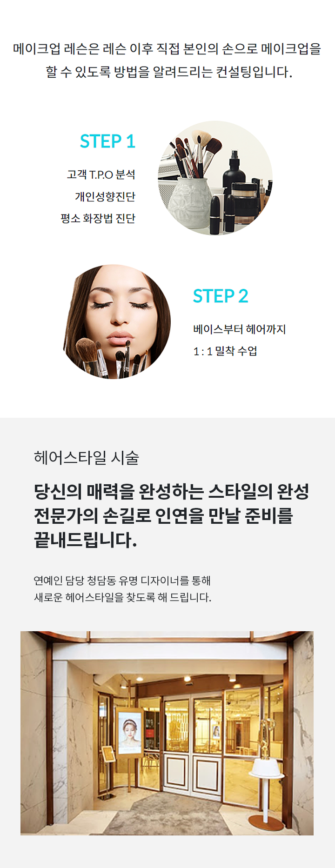
Task: Select the 평소 화장법 진단 text
Action: pos(98,219)
